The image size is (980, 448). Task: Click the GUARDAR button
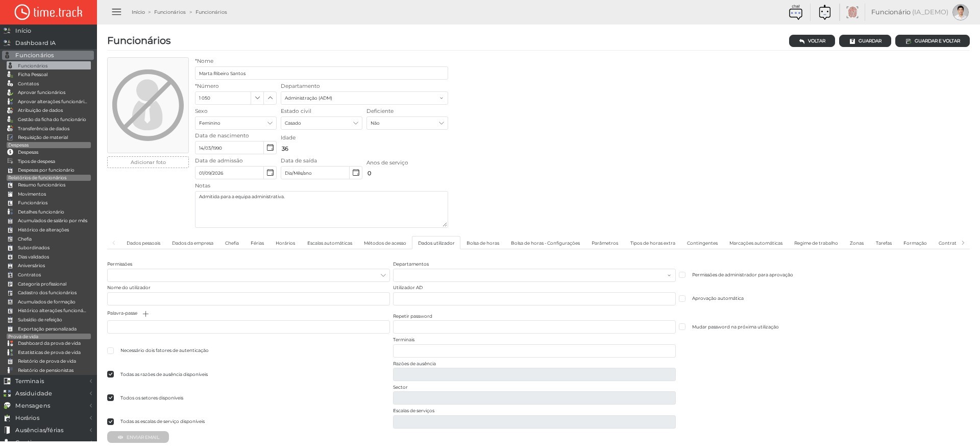coord(865,41)
